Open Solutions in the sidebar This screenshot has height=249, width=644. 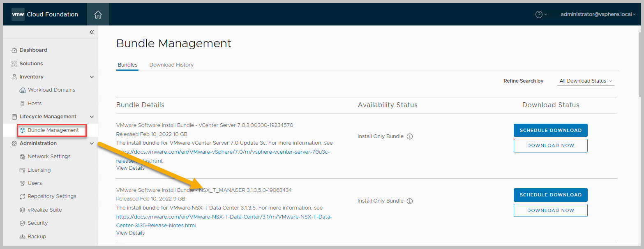pos(31,64)
